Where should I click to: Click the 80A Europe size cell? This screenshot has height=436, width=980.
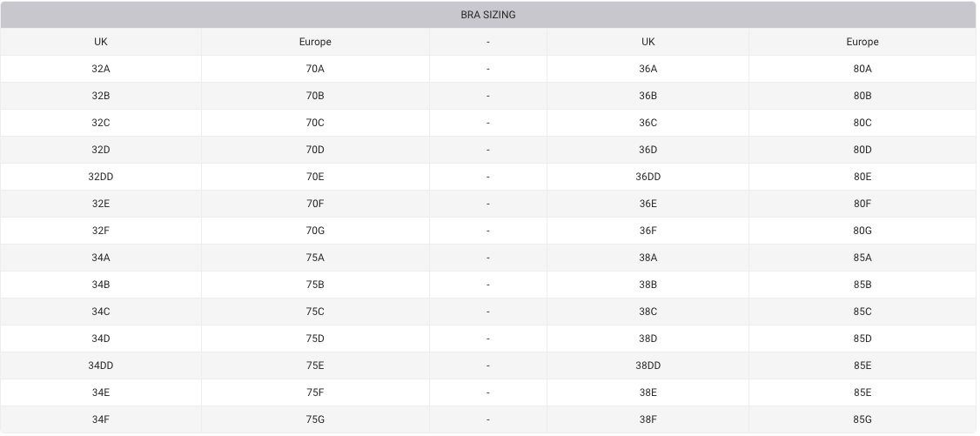[x=862, y=69]
